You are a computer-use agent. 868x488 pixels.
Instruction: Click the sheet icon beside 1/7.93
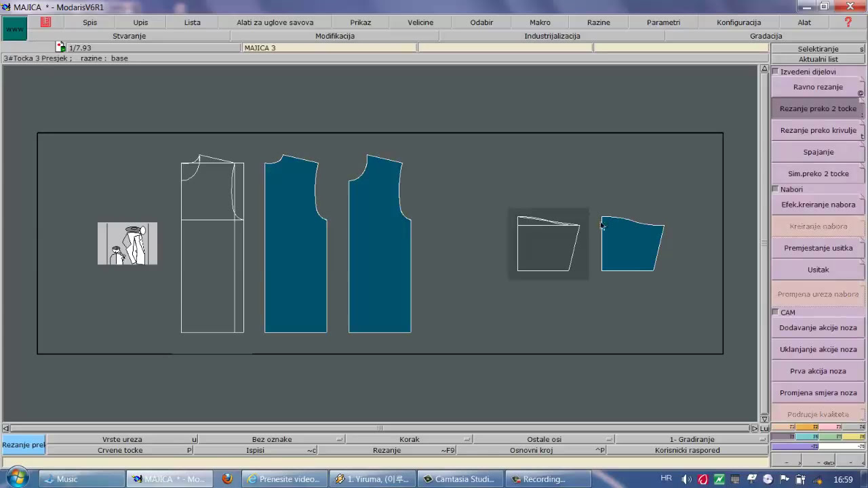pos(61,47)
